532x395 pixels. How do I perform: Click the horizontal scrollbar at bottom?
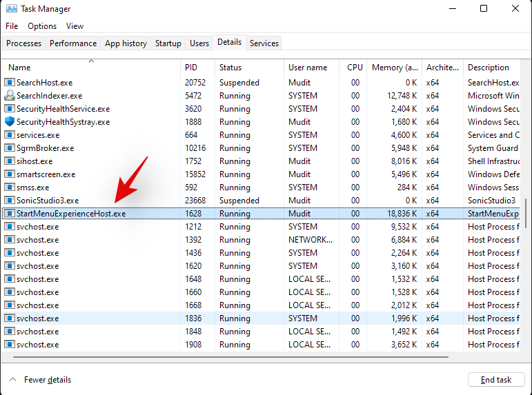228,357
